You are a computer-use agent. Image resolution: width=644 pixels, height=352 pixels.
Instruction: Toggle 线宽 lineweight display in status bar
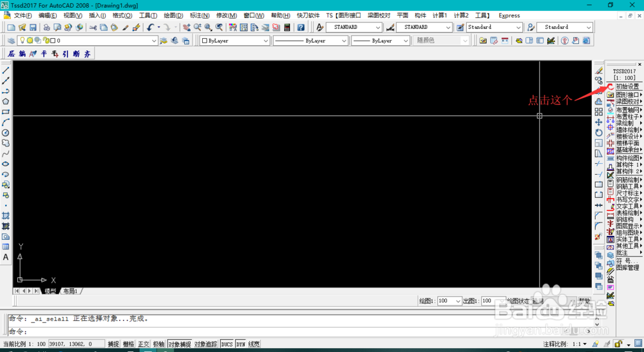click(254, 344)
